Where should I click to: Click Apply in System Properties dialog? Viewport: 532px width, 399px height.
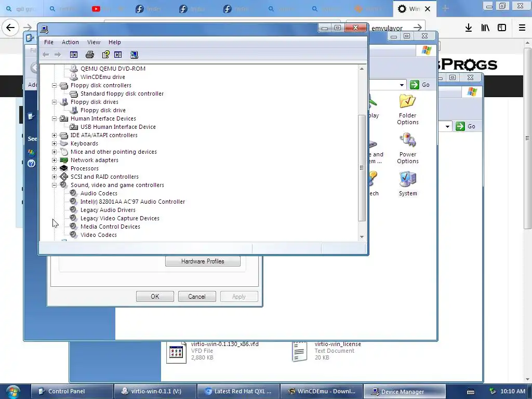[x=239, y=297]
